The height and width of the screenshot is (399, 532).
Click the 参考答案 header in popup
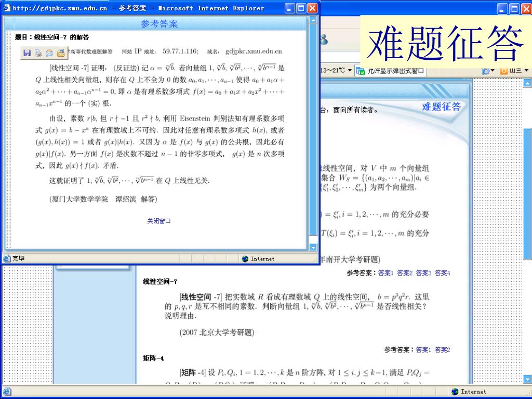159,24
